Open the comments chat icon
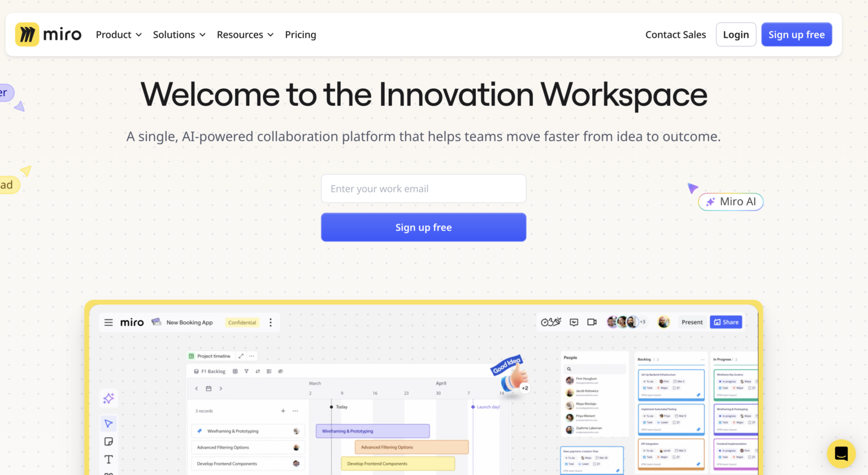 pos(574,323)
